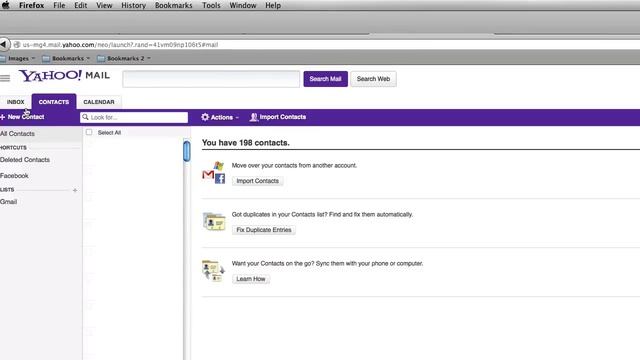This screenshot has width=640, height=360.
Task: Click Import Contacts in the purple toolbar
Action: (x=278, y=117)
